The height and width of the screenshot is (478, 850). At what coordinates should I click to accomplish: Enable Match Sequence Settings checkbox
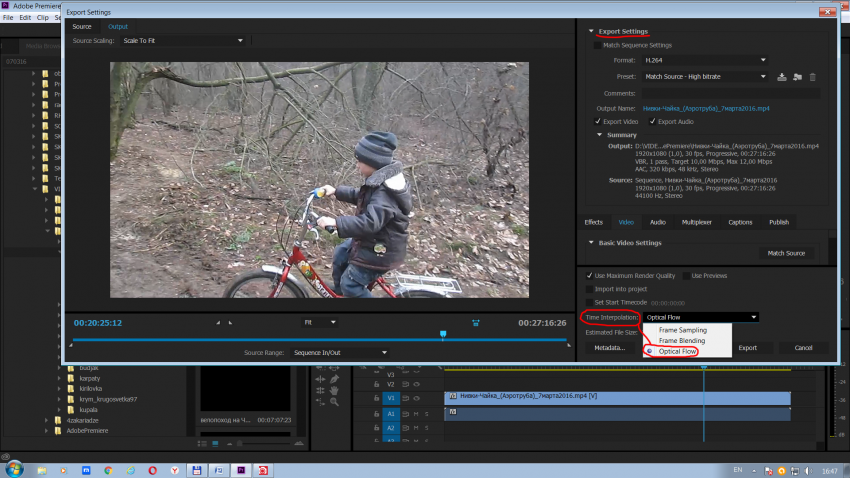(x=597, y=46)
